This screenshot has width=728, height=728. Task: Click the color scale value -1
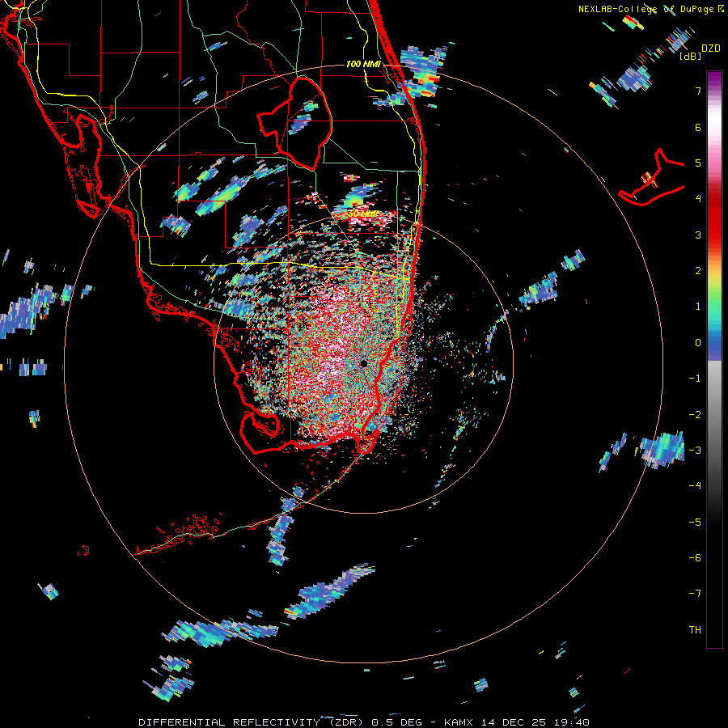pyautogui.click(x=695, y=379)
